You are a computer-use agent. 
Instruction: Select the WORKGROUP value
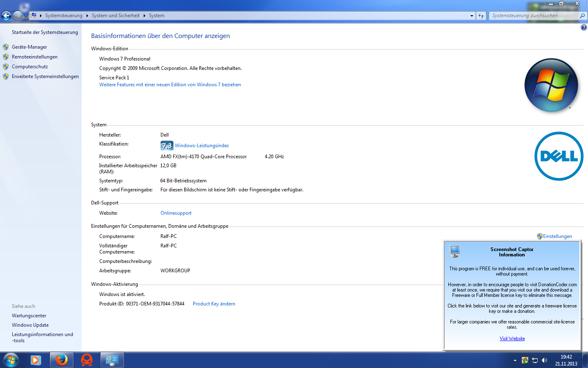tap(175, 271)
